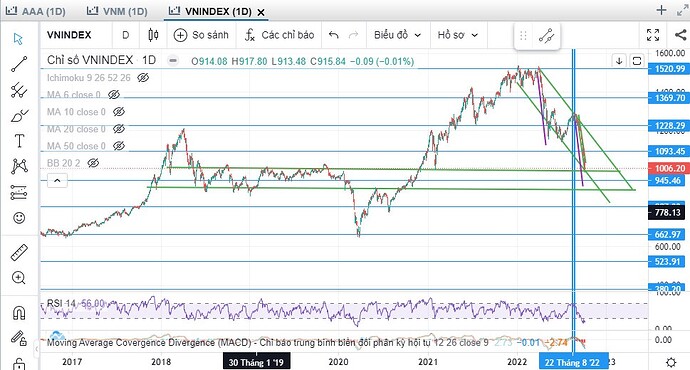690x370 pixels.
Task: Click the lock all drawings icon
Action: (18, 363)
